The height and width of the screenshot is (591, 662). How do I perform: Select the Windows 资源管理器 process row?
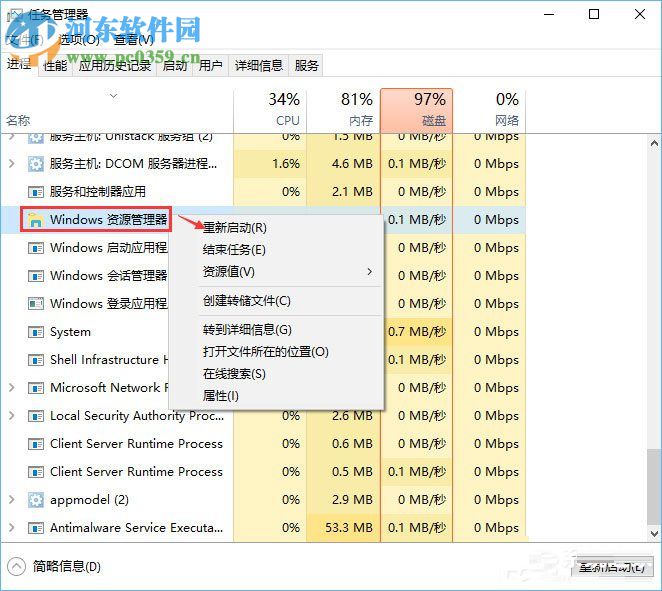pos(263,220)
